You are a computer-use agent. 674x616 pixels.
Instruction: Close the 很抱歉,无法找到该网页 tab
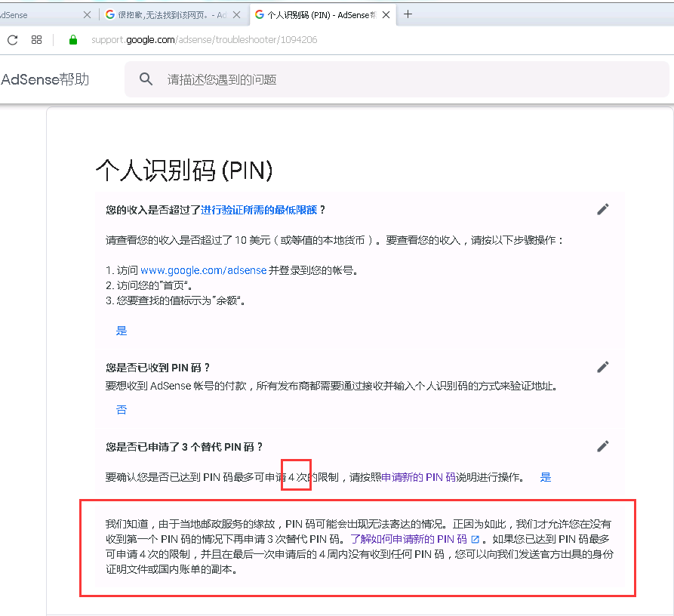click(236, 15)
